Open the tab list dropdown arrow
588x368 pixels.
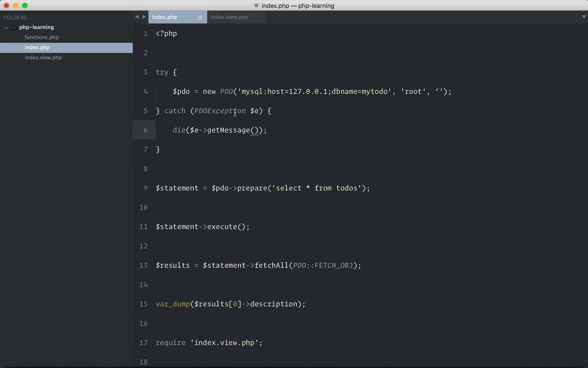[584, 17]
